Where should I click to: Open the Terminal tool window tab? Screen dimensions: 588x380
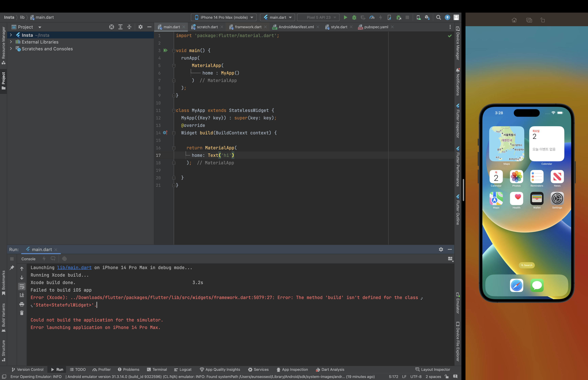157,369
